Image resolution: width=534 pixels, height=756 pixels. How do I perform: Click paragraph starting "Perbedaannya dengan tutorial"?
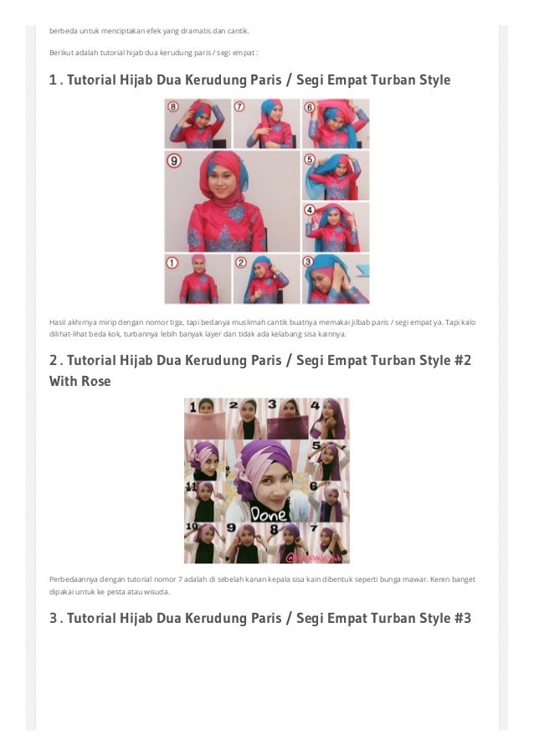(262, 585)
